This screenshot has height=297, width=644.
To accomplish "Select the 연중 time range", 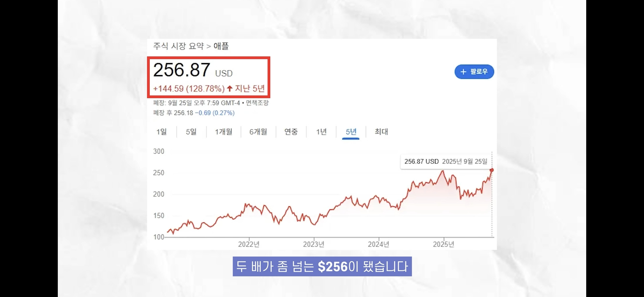I will 291,132.
